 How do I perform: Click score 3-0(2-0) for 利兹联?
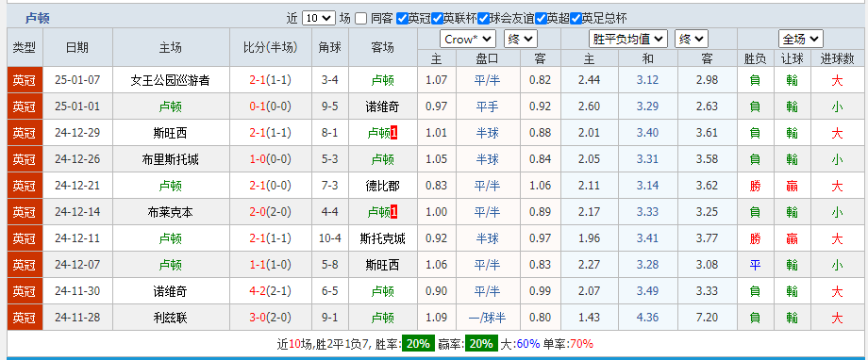pos(270,318)
